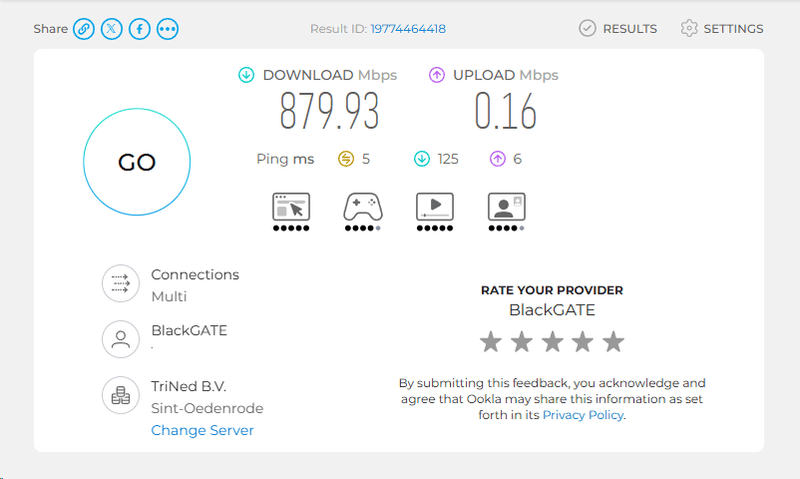Open result ID 19774464418 link
The height and width of the screenshot is (479, 800).
click(408, 29)
